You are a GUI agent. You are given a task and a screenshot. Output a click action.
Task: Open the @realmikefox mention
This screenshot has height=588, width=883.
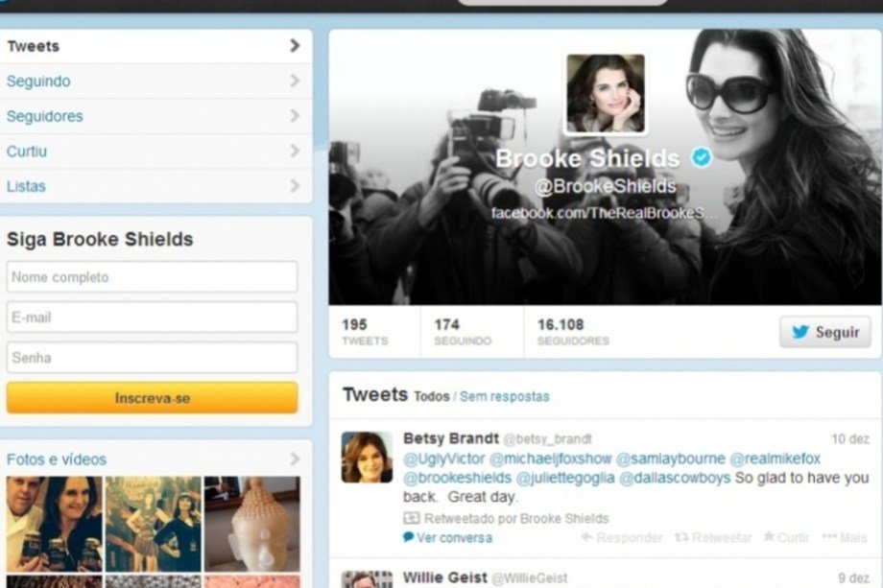[x=775, y=459]
